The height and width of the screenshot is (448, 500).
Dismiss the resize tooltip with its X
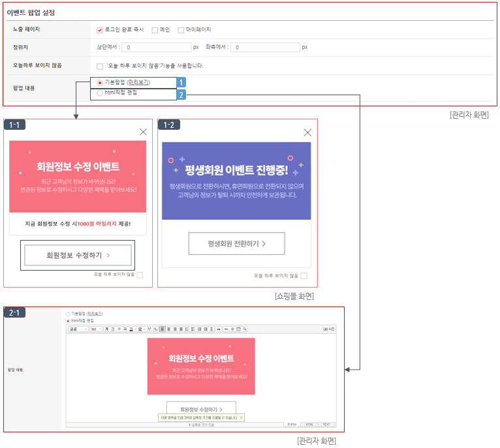(x=241, y=417)
